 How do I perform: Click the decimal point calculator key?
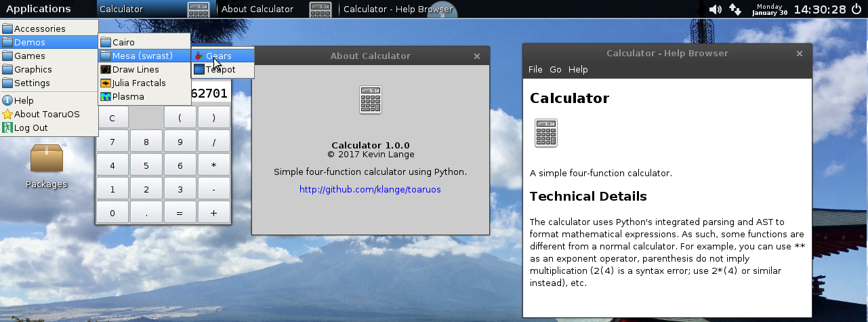tap(146, 213)
